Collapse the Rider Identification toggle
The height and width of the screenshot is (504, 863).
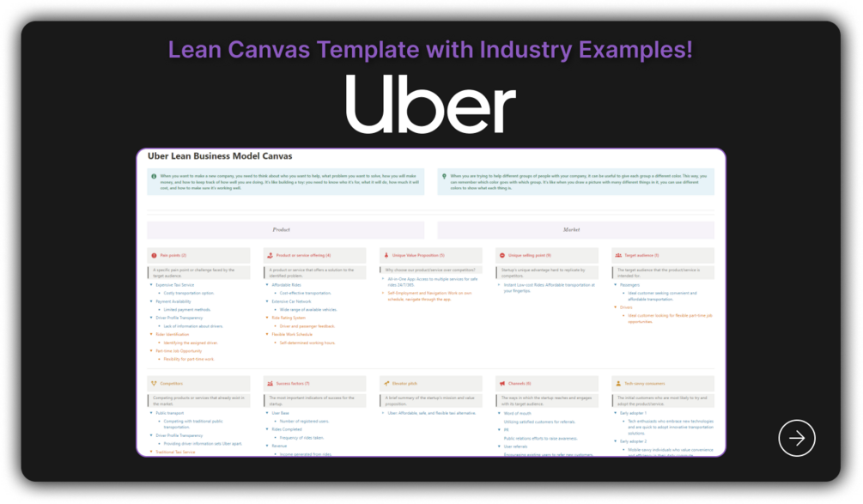coord(151,335)
